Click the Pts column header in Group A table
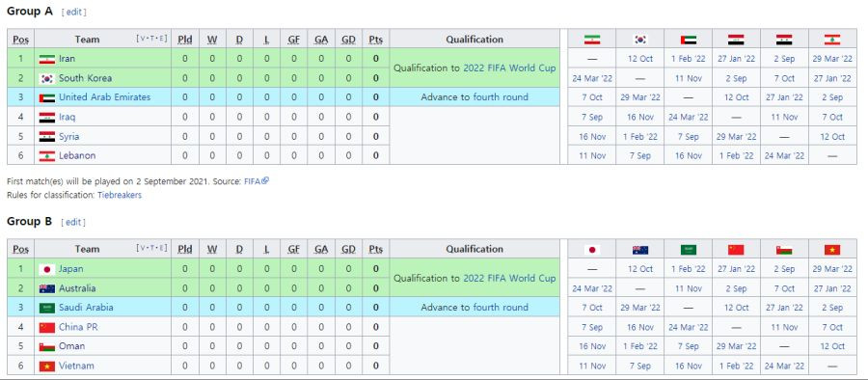Viewport: 868px width, 380px height. pos(376,40)
